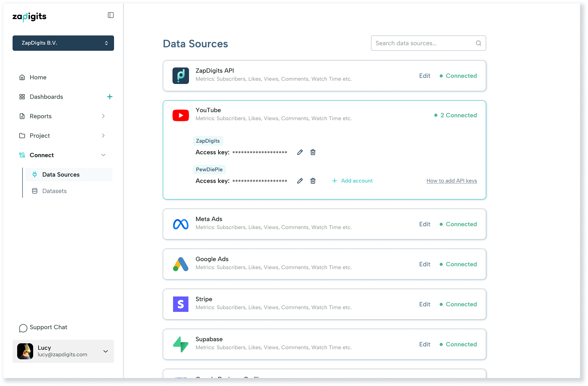This screenshot has width=588, height=386.
Task: Collapse the sidebar using the panel icon
Action: pyautogui.click(x=111, y=15)
